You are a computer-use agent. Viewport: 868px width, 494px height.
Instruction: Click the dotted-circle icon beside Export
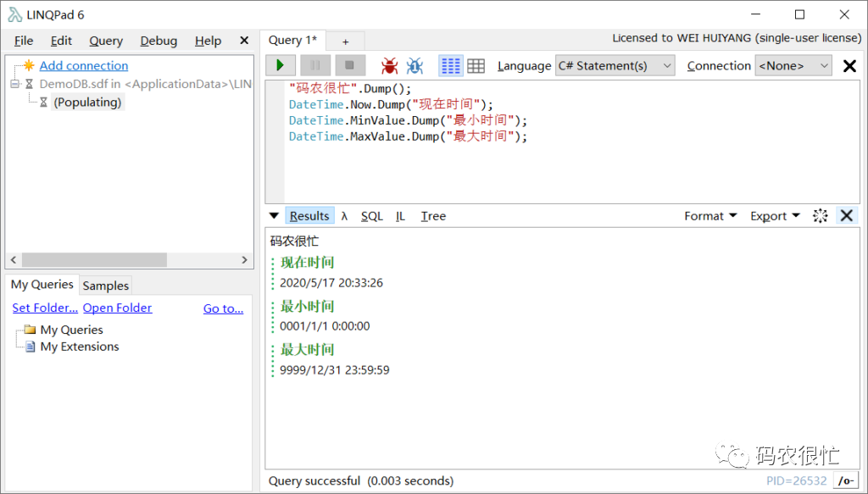821,216
